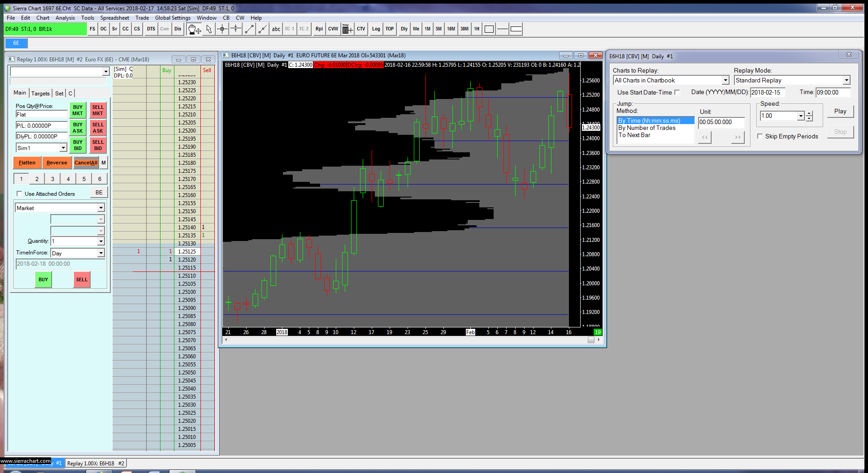Click the Reverse position button

[x=56, y=163]
